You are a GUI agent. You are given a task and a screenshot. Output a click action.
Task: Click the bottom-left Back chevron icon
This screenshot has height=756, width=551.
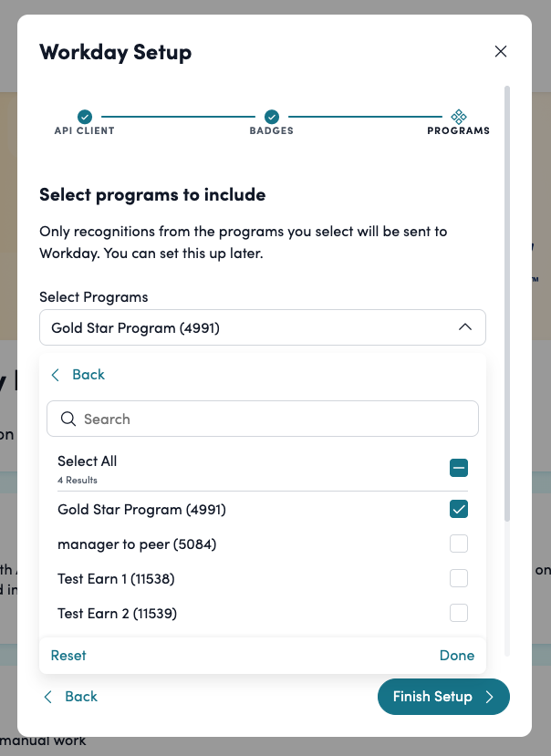pyautogui.click(x=48, y=697)
